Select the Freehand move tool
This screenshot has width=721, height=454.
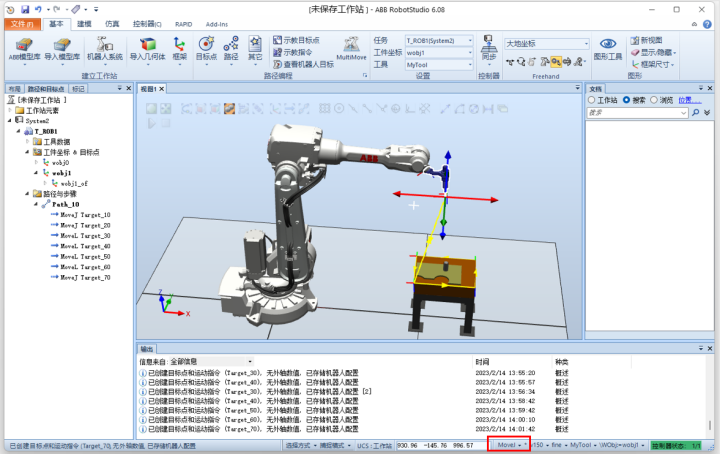(x=510, y=62)
